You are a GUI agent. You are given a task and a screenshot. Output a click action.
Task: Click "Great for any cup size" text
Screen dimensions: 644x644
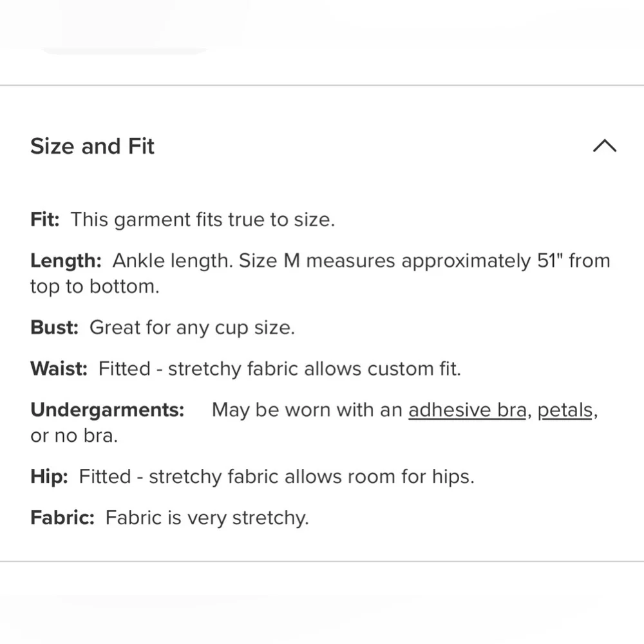coord(192,328)
